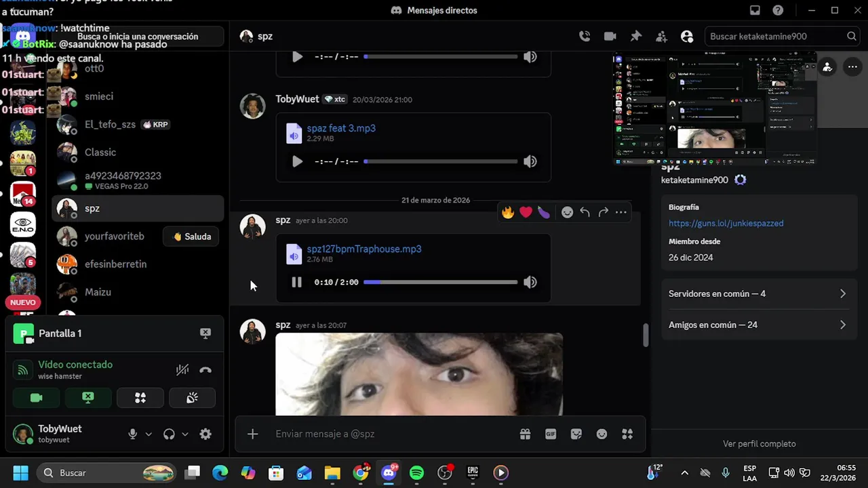Open the apps launcher in message bar

[627, 434]
